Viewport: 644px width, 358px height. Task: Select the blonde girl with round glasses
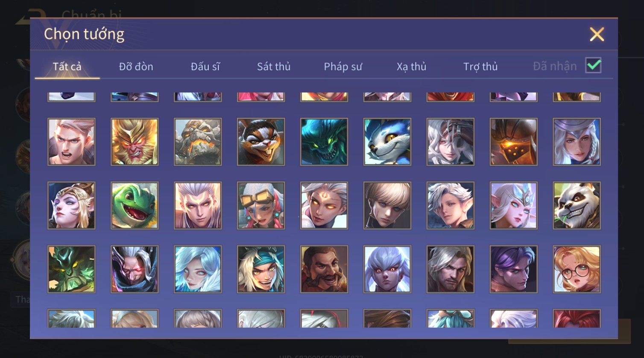tap(577, 269)
